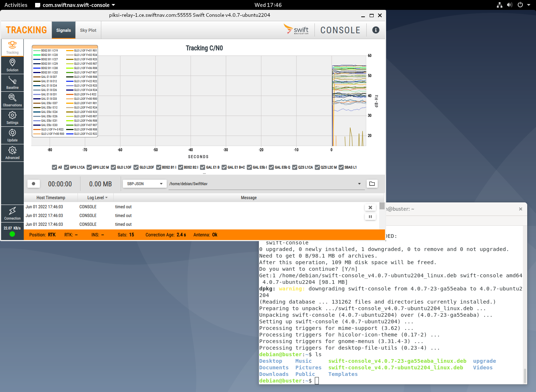Click the 00:00:00 recording timer
Image resolution: width=536 pixels, height=392 pixels.
pyautogui.click(x=60, y=184)
